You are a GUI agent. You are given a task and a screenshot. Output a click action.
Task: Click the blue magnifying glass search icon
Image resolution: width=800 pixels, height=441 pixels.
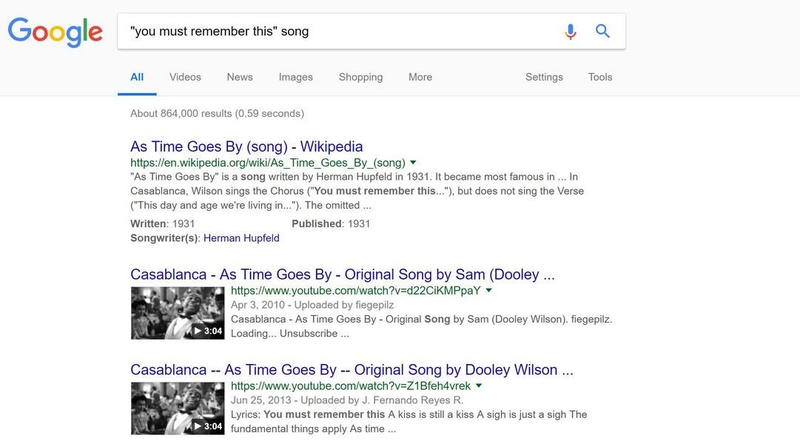point(603,31)
